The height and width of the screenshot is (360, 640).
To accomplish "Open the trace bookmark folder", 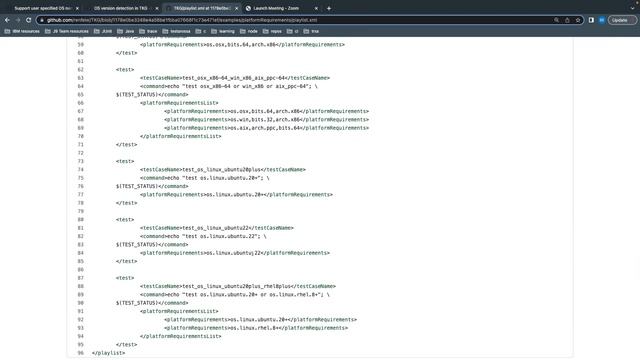I will pyautogui.click(x=148, y=31).
